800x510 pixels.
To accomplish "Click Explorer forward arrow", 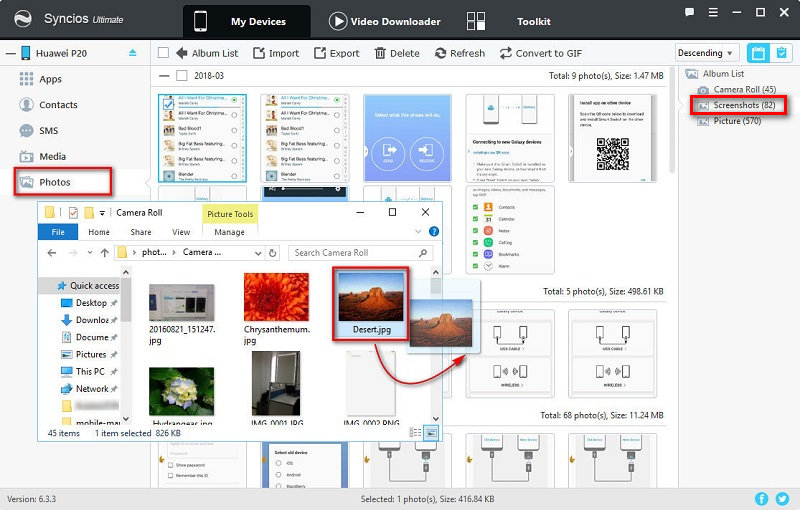I will point(73,252).
